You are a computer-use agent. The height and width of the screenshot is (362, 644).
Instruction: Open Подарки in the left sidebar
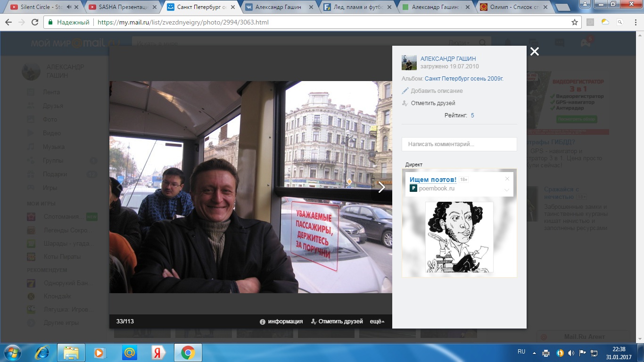(x=55, y=174)
